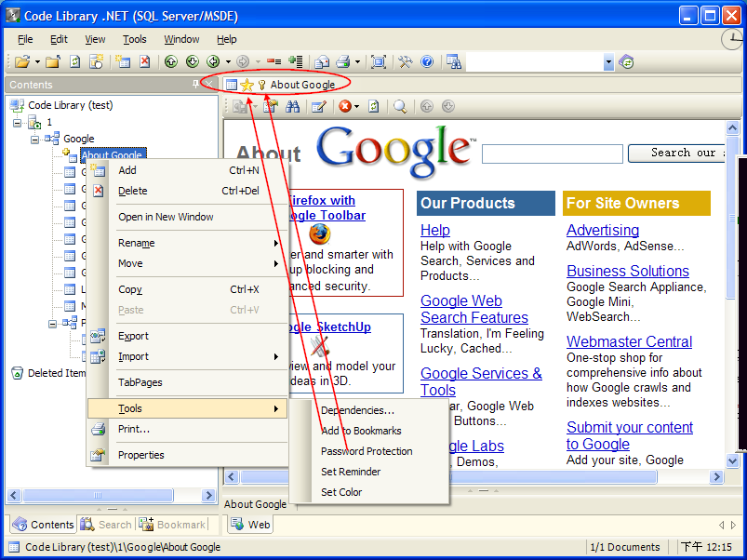The image size is (747, 560).
Task: Click the Help link under Our Products
Action: coord(435,230)
